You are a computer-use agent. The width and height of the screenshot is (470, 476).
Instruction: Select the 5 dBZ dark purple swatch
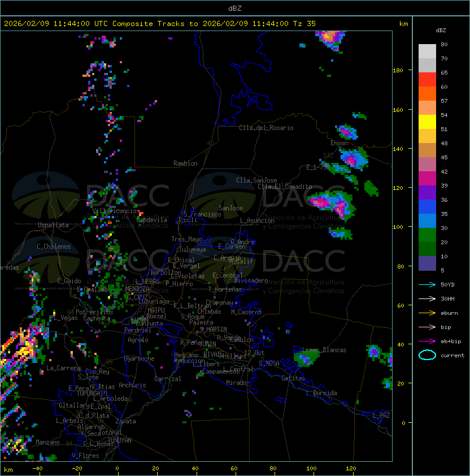(427, 263)
